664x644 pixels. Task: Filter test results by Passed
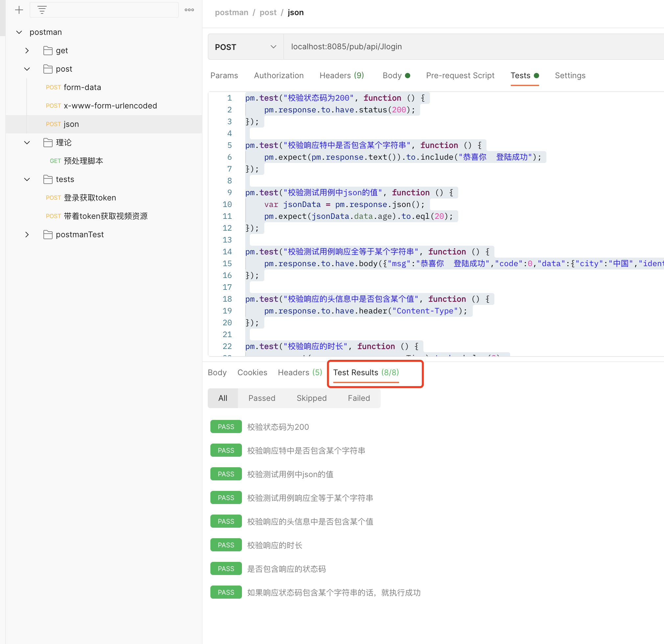click(262, 398)
